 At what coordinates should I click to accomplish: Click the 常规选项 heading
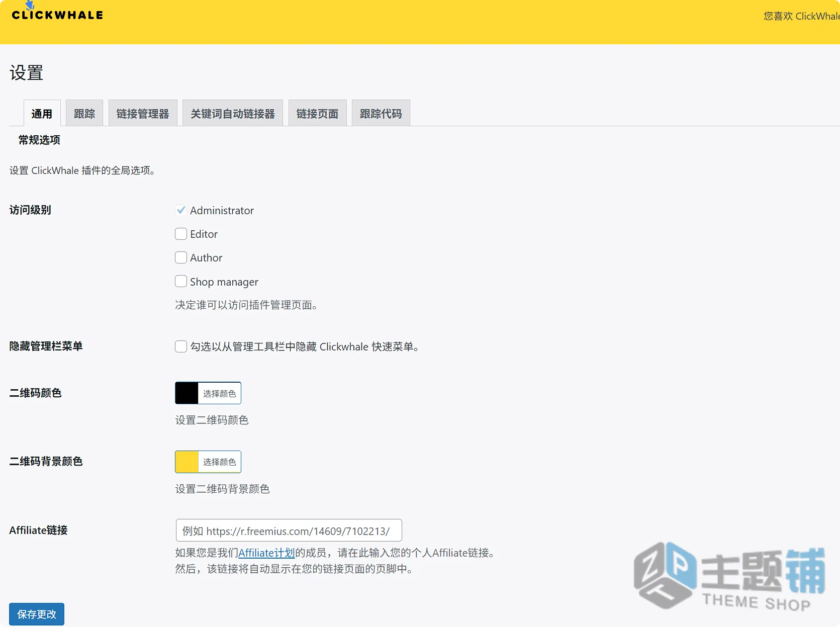(39, 140)
